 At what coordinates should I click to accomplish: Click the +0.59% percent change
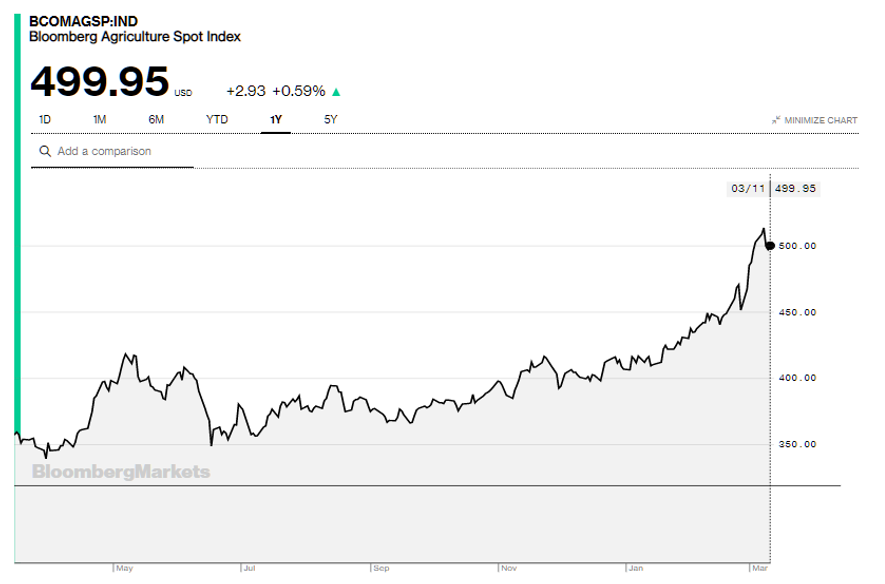pyautogui.click(x=299, y=91)
